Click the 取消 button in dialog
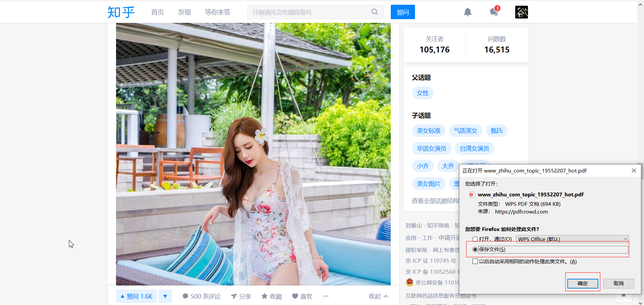 (619, 283)
